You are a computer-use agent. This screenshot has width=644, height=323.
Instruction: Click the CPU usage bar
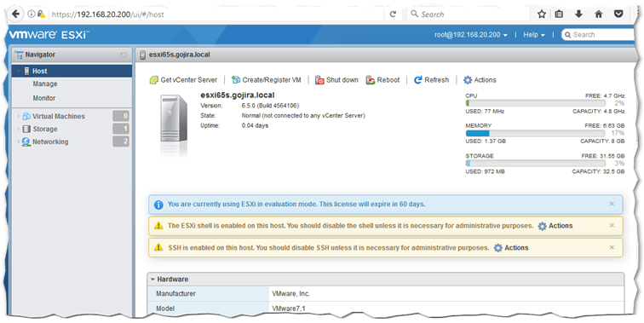click(x=535, y=103)
